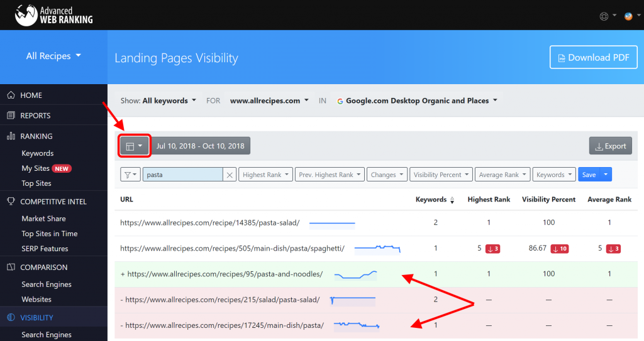Click the Advanced Web Ranking logo

[x=54, y=15]
